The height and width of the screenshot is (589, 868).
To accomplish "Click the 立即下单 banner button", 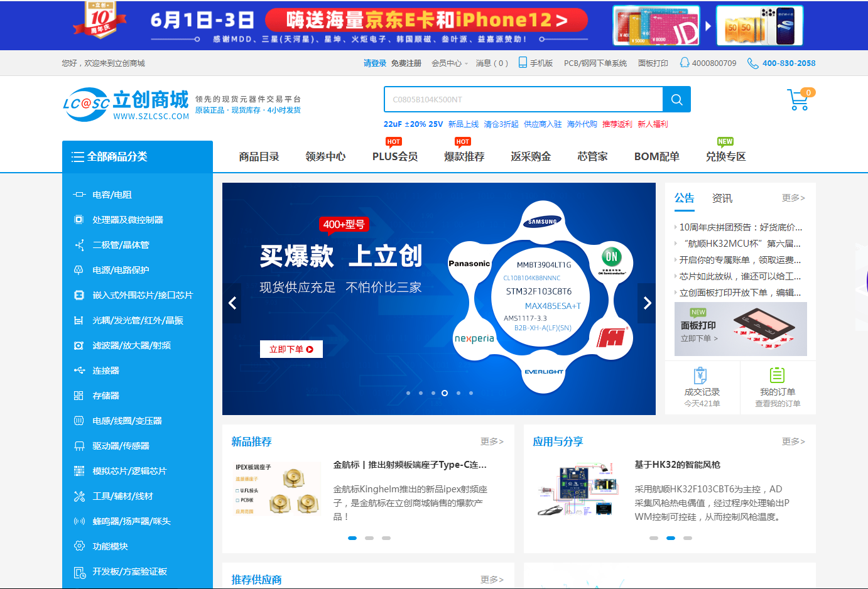I will [x=291, y=349].
